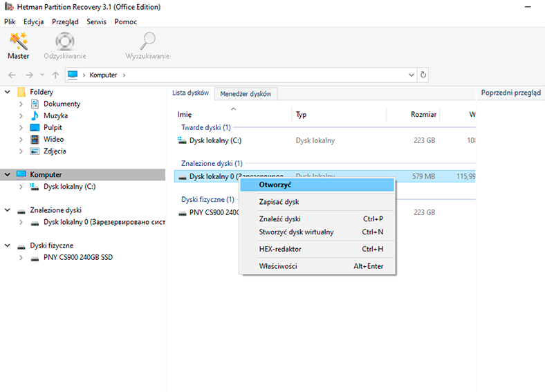Choose Stworzyć dysk wirtualny menu entry
The width and height of the screenshot is (545, 392).
tap(317, 232)
